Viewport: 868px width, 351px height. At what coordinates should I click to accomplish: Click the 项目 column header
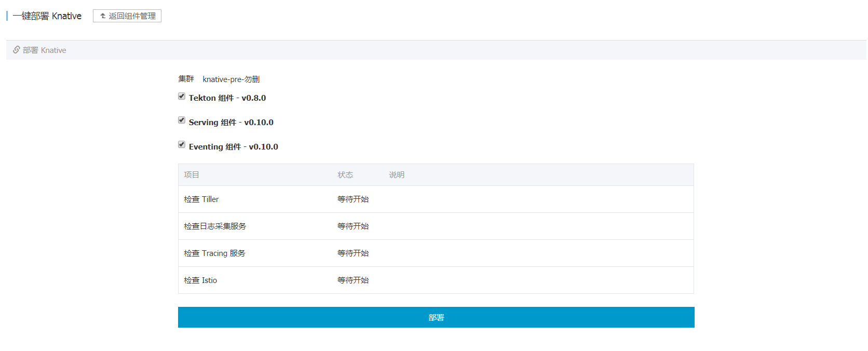pos(192,175)
